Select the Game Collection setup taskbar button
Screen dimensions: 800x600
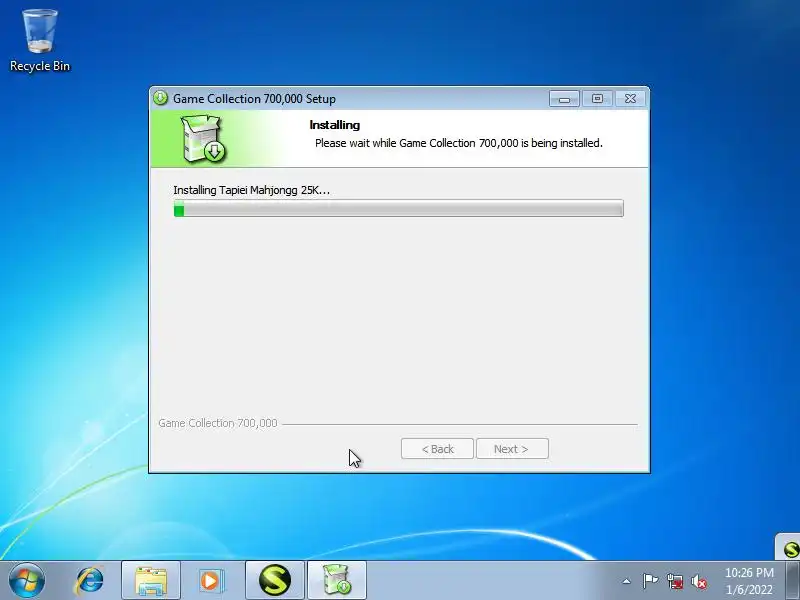click(337, 581)
